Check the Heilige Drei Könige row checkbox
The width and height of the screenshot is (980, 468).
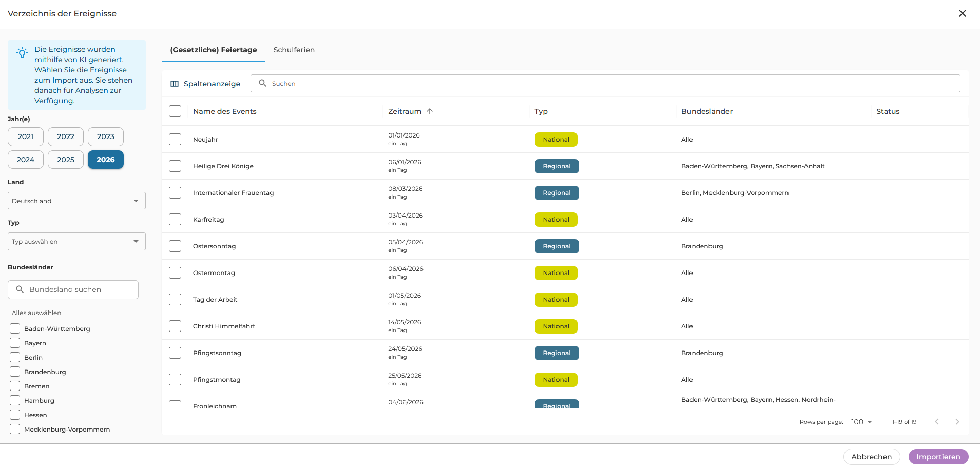[x=175, y=166]
